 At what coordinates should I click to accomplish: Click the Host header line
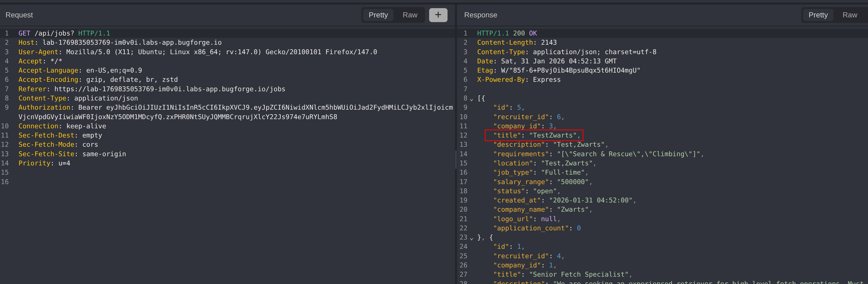(x=120, y=43)
